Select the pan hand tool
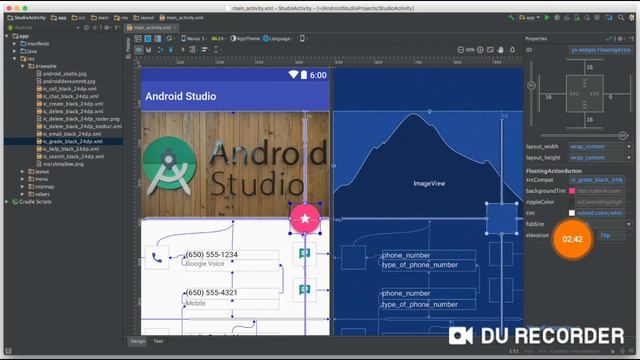This screenshot has width=640, height=360. (500, 50)
